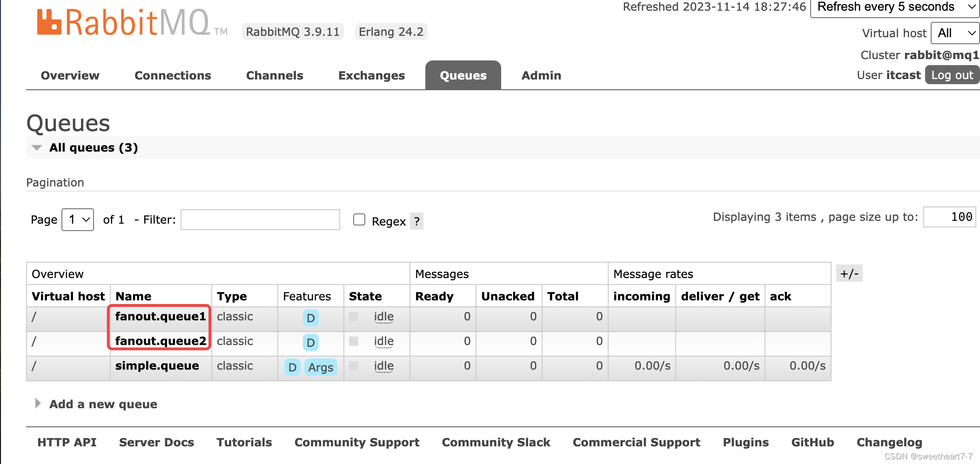980x464 pixels.
Task: Switch to the Connections tab
Action: 173,75
